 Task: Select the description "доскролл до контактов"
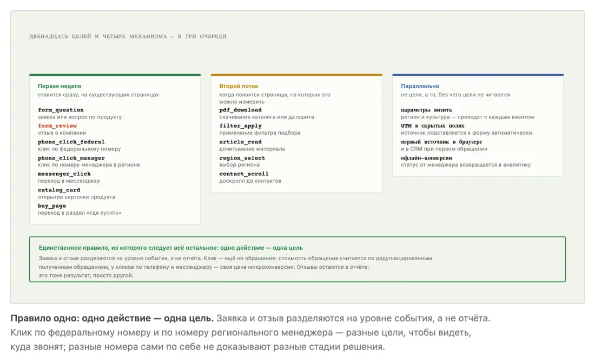pyautogui.click(x=250, y=181)
